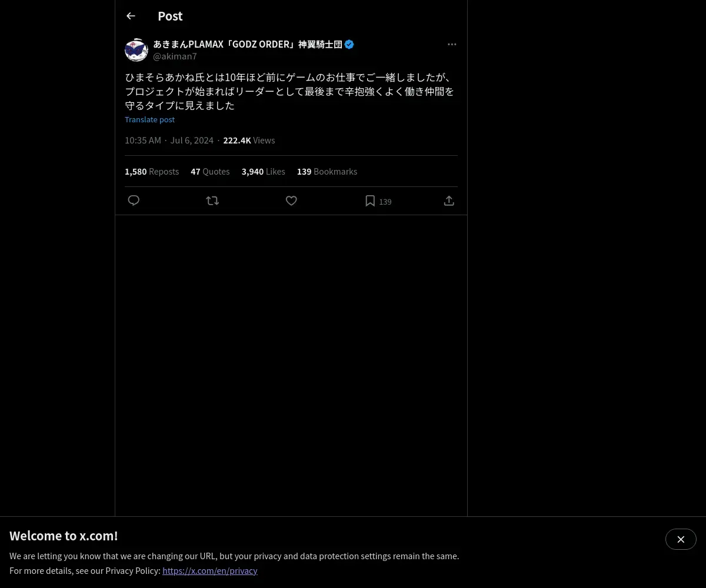Open the akiman7 profile avatar
706x588 pixels.
click(x=136, y=50)
